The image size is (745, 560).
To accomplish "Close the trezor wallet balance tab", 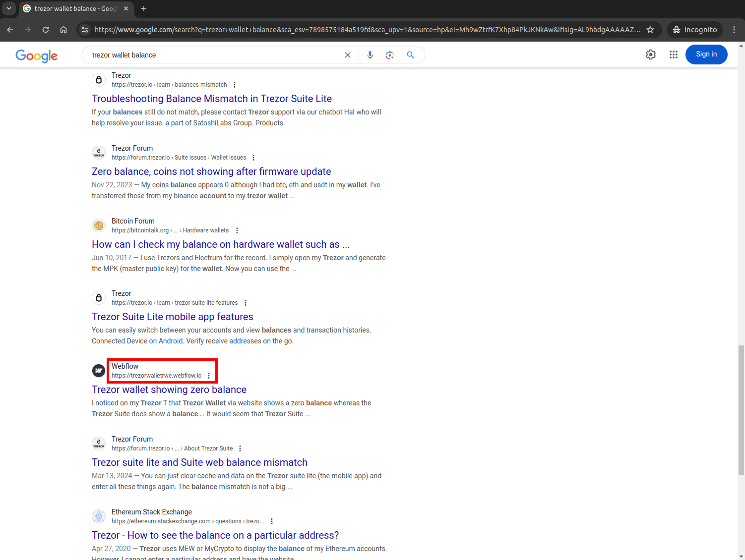I will click(x=126, y=8).
